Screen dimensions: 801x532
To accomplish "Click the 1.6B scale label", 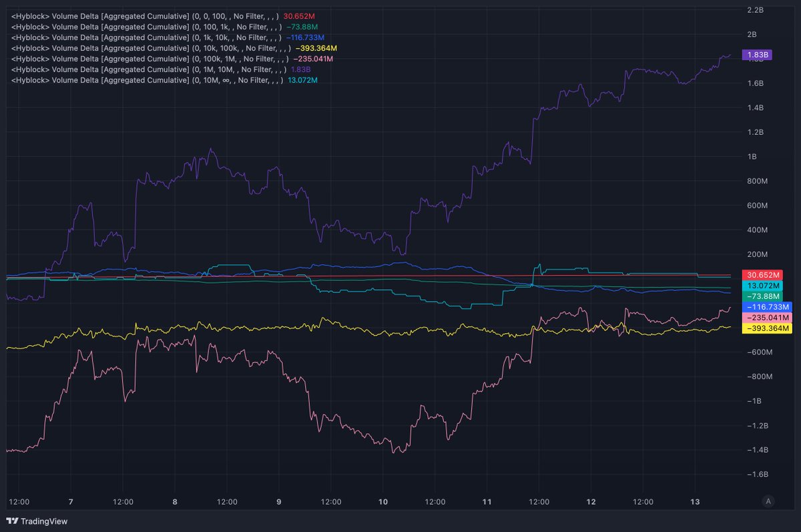I will [756, 83].
